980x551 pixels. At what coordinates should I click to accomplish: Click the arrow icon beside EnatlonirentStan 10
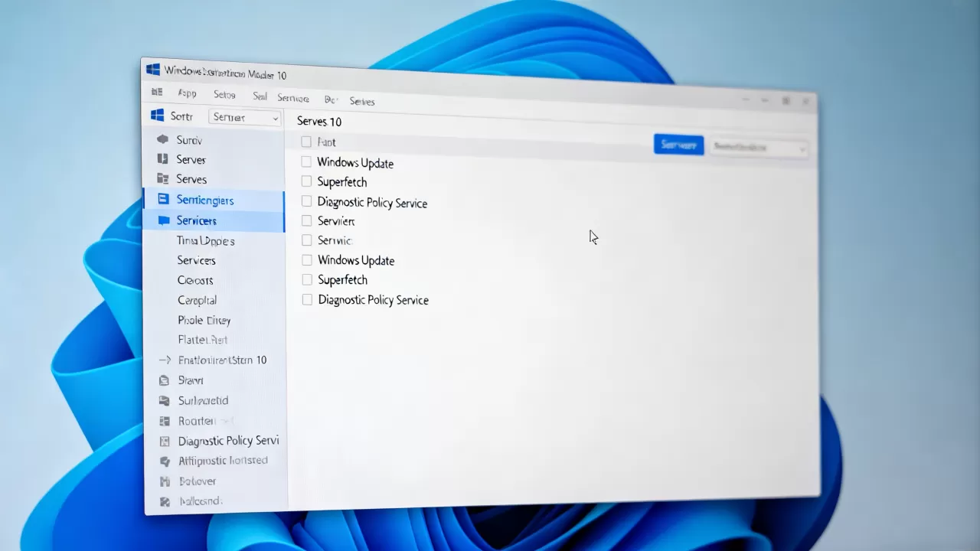click(x=164, y=360)
